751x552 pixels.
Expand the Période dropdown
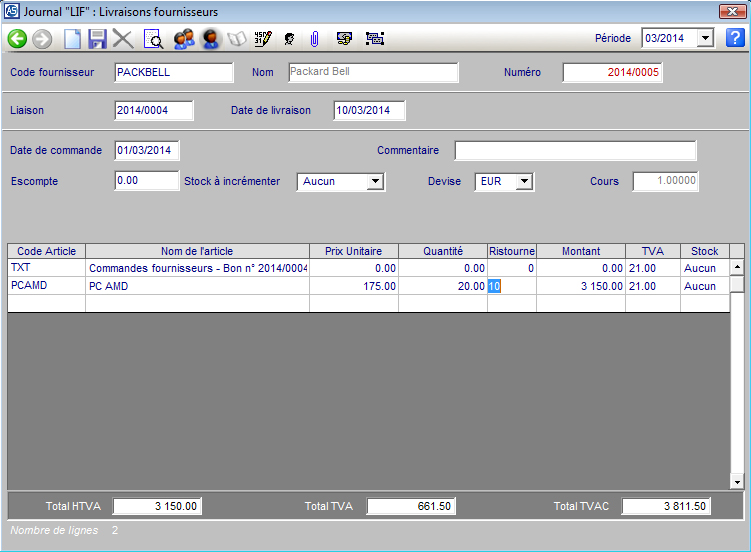704,38
